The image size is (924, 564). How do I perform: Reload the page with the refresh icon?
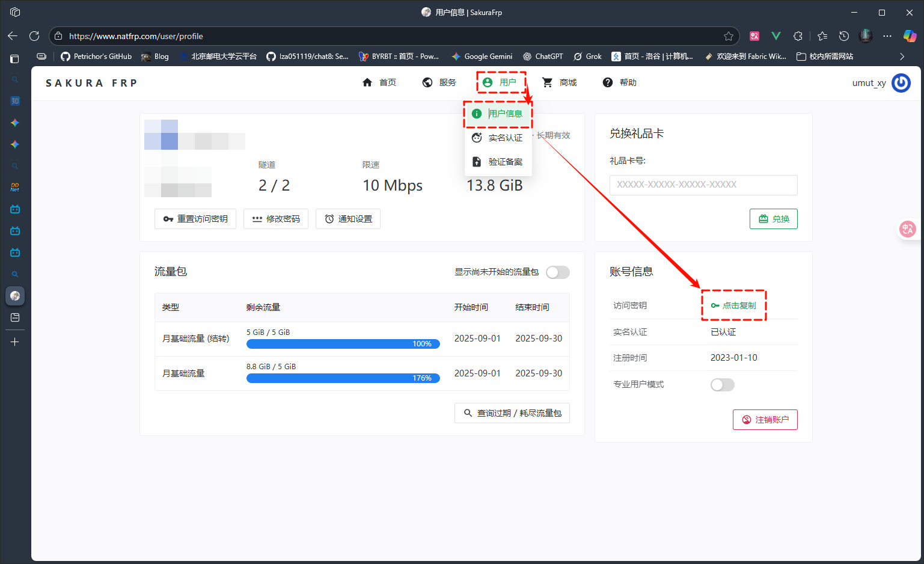point(34,36)
